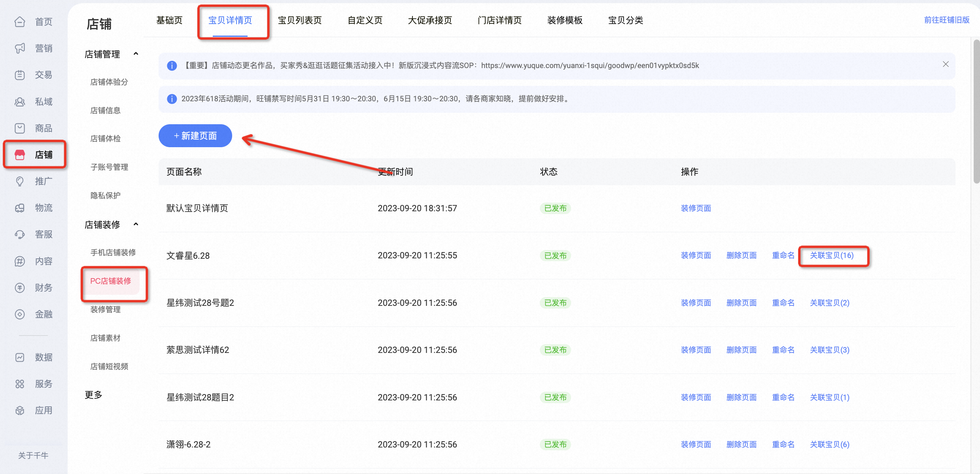
Task: Open the 交易 trade icon
Action: coord(20,75)
